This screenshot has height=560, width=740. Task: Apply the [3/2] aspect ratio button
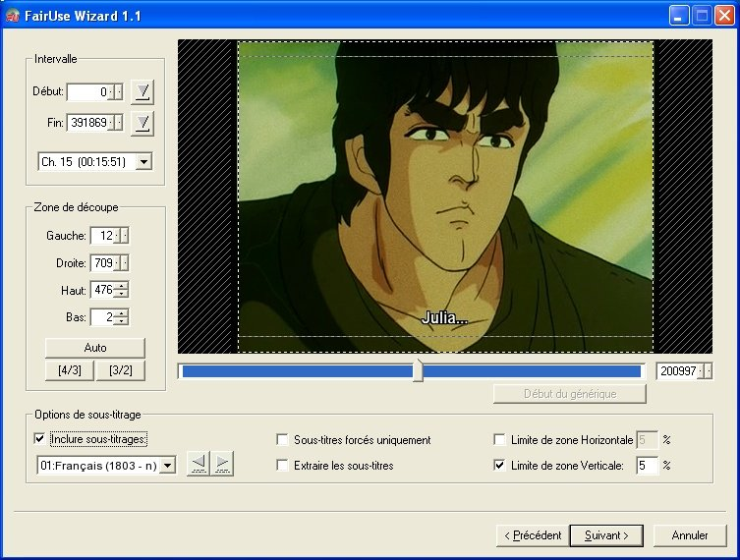[x=120, y=370]
